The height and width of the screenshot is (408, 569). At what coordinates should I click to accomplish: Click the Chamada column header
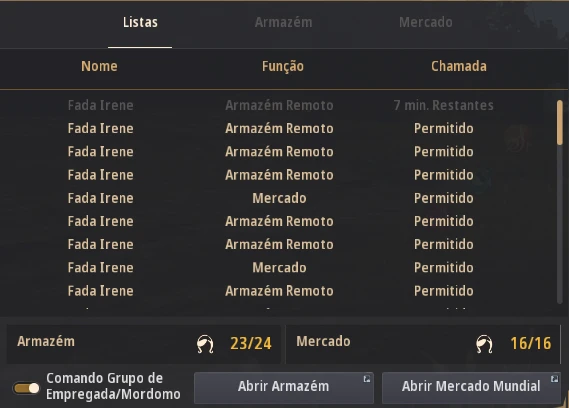click(459, 66)
